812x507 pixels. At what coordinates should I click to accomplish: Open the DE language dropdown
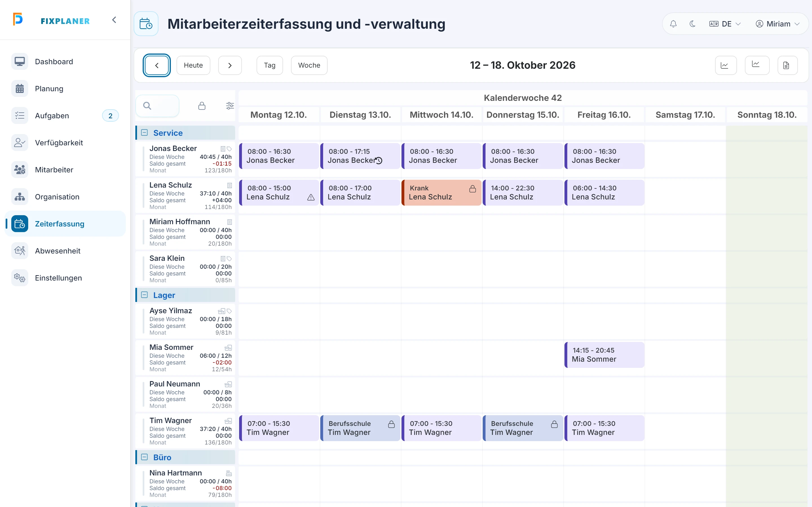(x=725, y=24)
